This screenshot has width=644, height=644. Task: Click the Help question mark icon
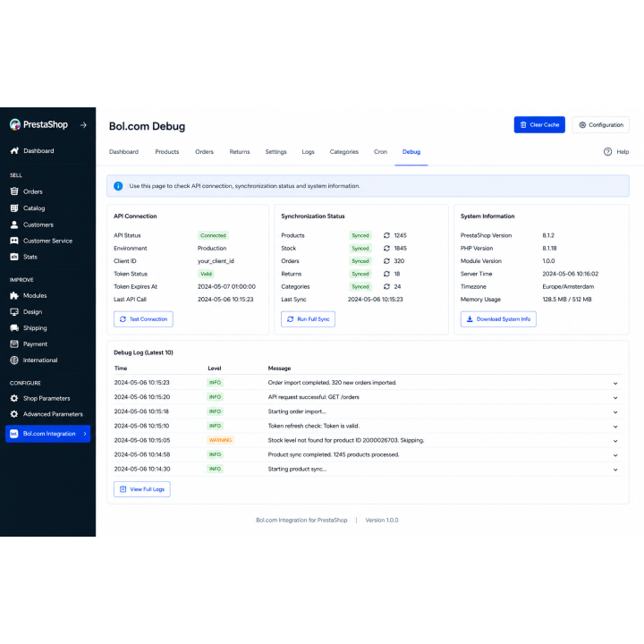click(607, 151)
